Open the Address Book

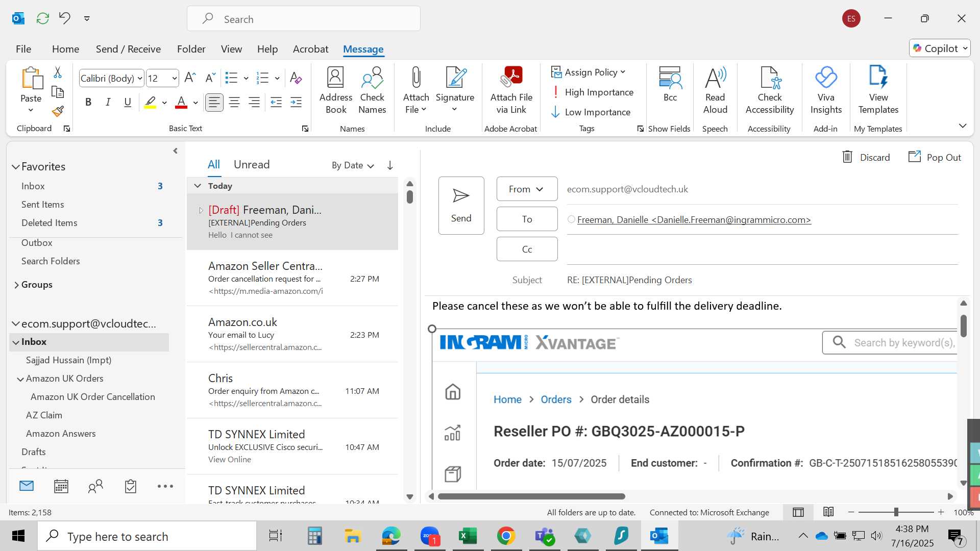pos(336,91)
